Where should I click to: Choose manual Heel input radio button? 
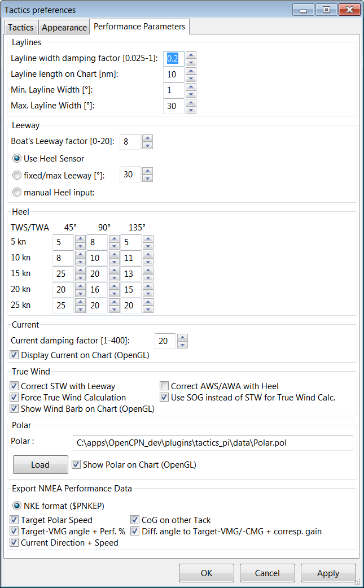point(17,193)
